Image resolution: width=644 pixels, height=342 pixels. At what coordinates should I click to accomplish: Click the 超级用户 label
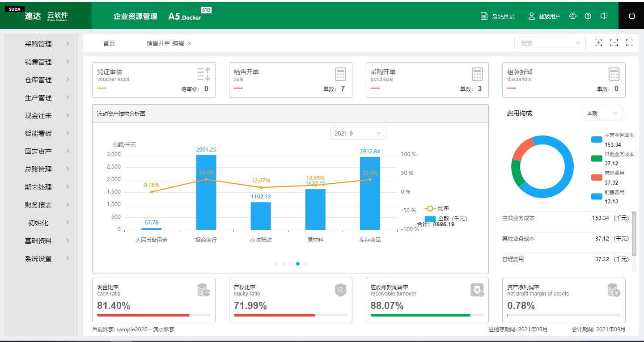click(x=550, y=16)
